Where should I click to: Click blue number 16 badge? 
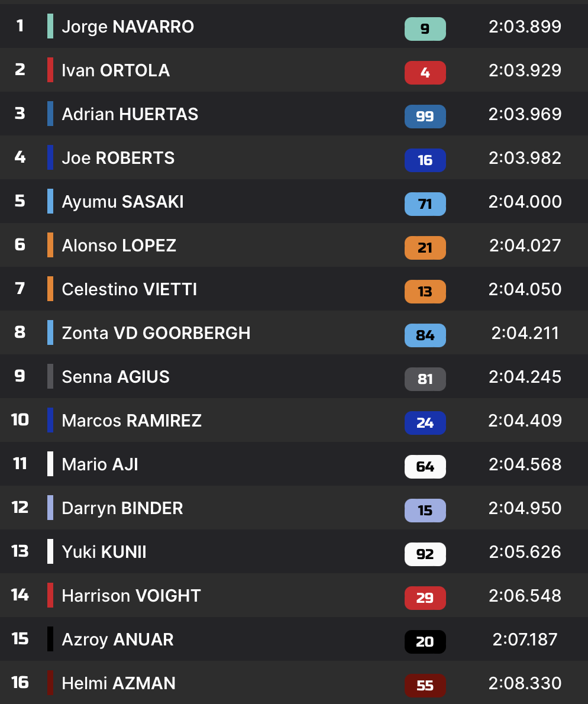point(425,160)
